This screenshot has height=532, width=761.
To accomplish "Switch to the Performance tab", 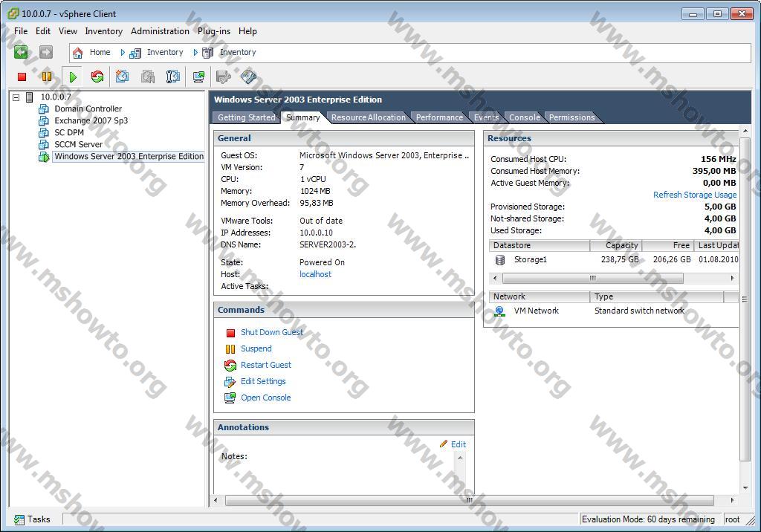I will [439, 117].
